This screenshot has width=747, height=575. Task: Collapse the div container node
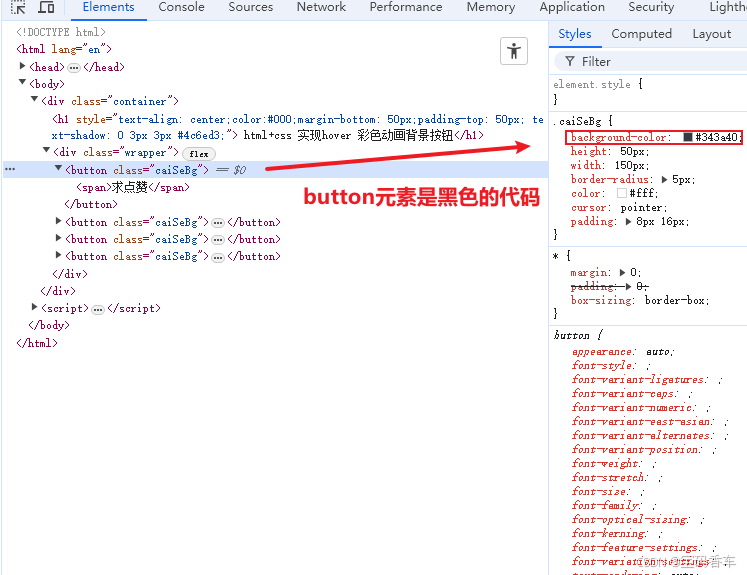click(x=34, y=100)
